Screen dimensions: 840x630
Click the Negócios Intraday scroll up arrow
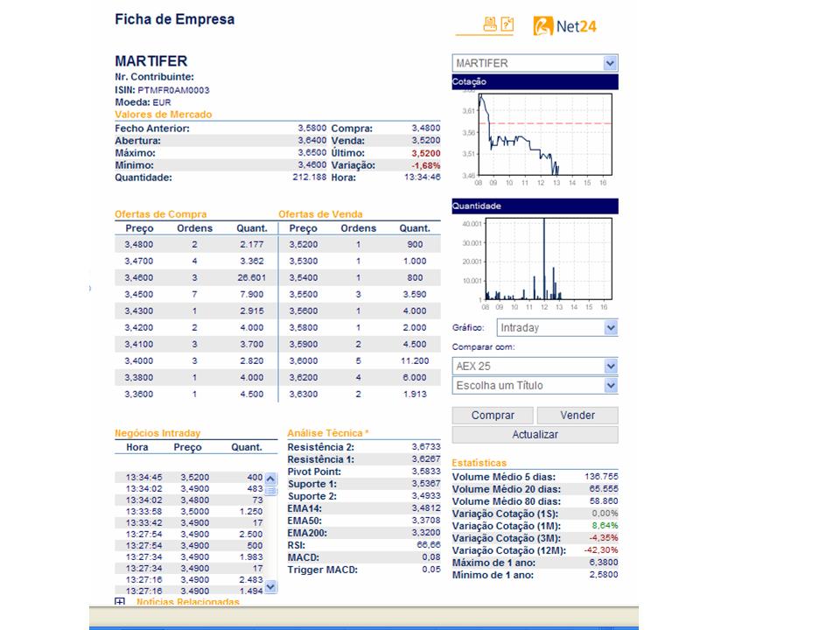[x=270, y=479]
